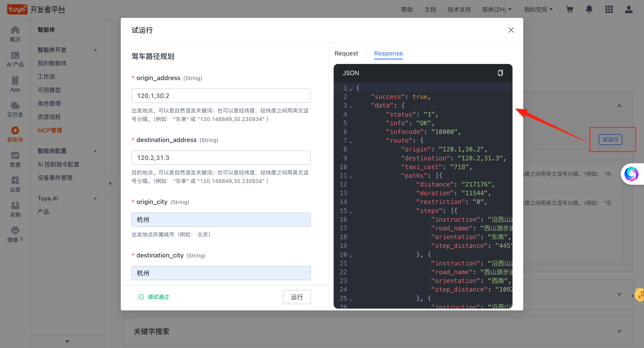The height and width of the screenshot is (348, 644).
Task: Fold the JSON "paths" array at line 11
Action: [351, 177]
